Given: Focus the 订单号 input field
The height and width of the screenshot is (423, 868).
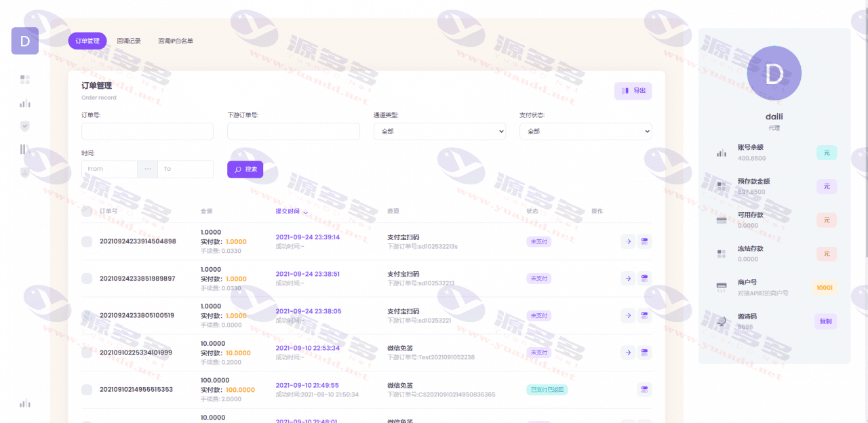Looking at the screenshot, I should 147,132.
